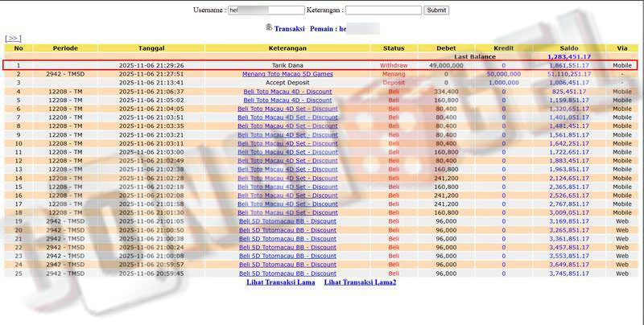Click the Last Balance amount 1,283,451.17

(568, 57)
